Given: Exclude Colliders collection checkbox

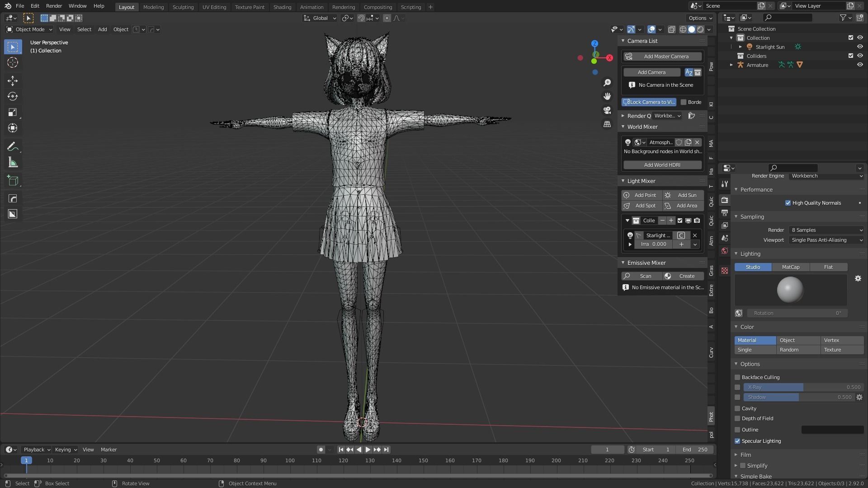Looking at the screenshot, I should [x=851, y=56].
